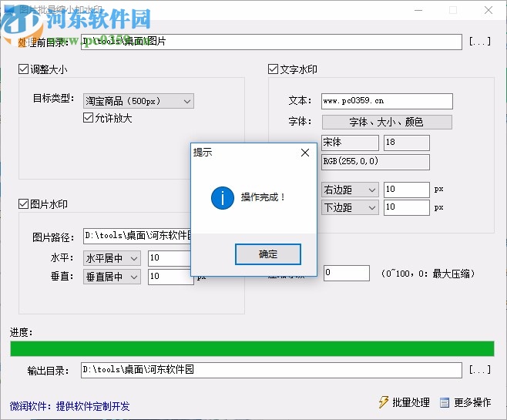This screenshot has width=507, height=420.
Task: Click the 垂直 offset value field
Action: [170, 277]
